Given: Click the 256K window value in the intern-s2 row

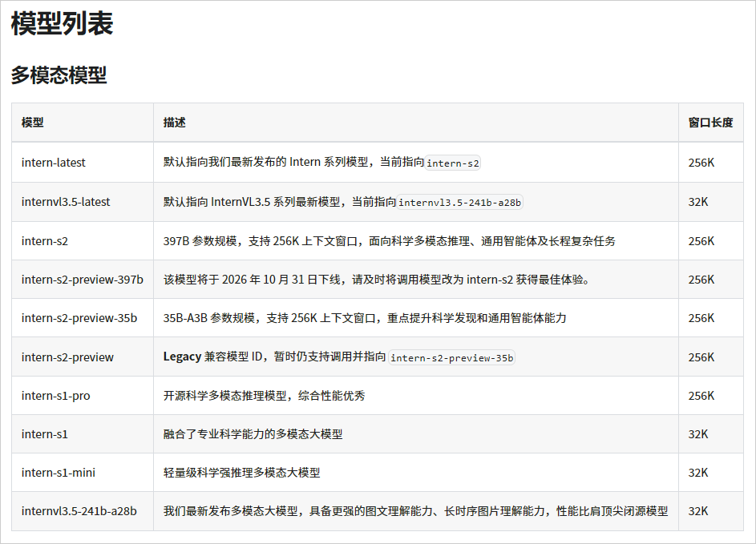Looking at the screenshot, I should point(701,241).
